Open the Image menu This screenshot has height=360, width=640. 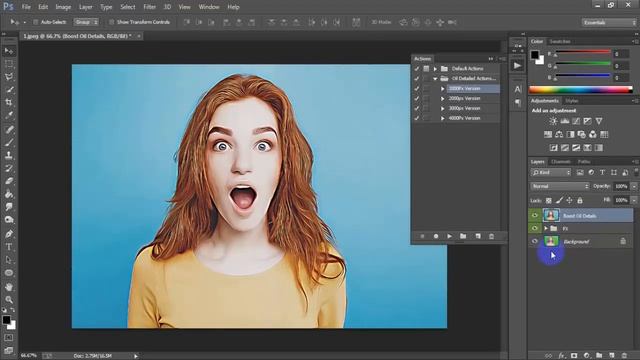pyautogui.click(x=63, y=7)
